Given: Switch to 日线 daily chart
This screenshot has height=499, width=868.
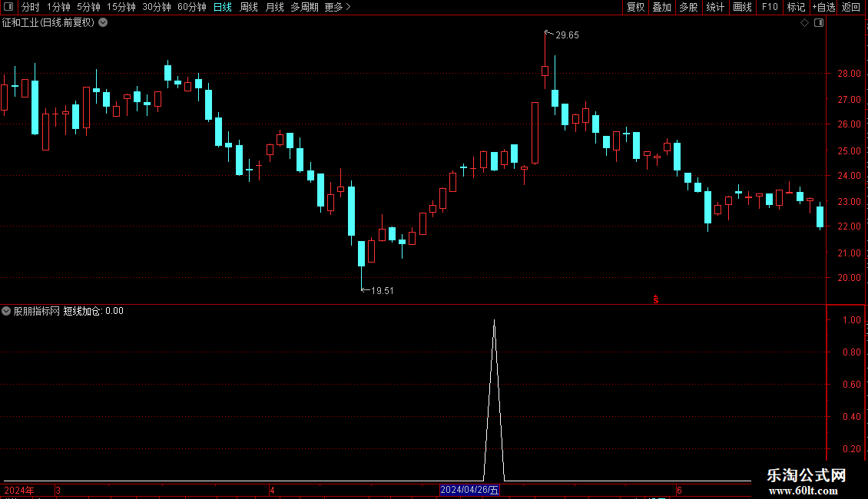Looking at the screenshot, I should pyautogui.click(x=223, y=7).
